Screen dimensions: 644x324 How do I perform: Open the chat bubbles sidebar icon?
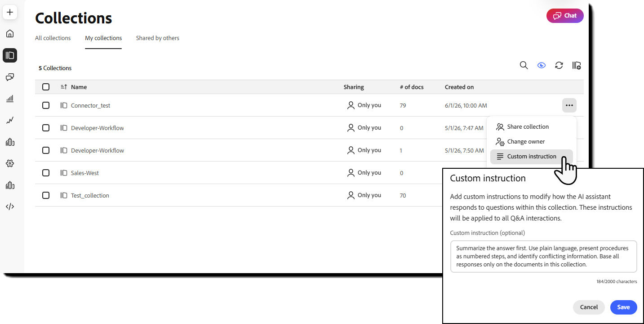click(x=10, y=77)
